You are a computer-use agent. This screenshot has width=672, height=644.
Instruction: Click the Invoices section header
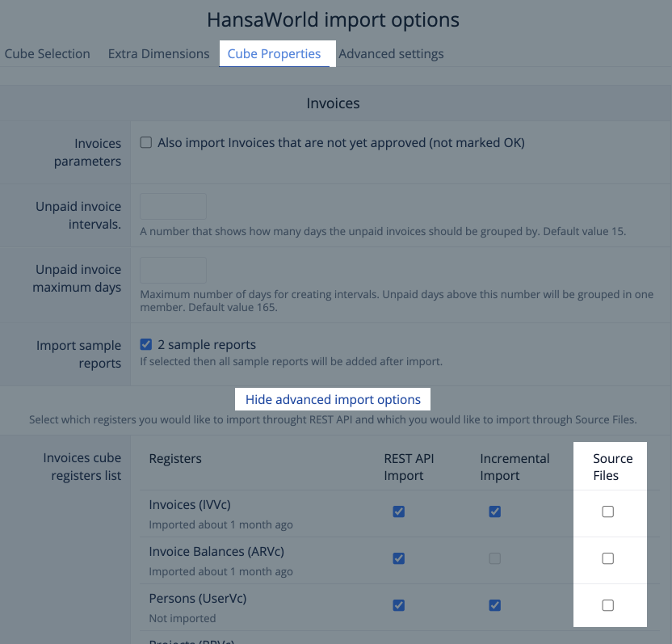point(333,103)
